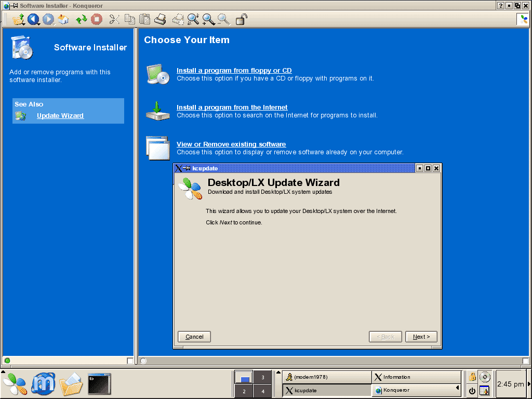Expand the taskbar window list arrow
The width and height of the screenshot is (532, 399).
458,388
